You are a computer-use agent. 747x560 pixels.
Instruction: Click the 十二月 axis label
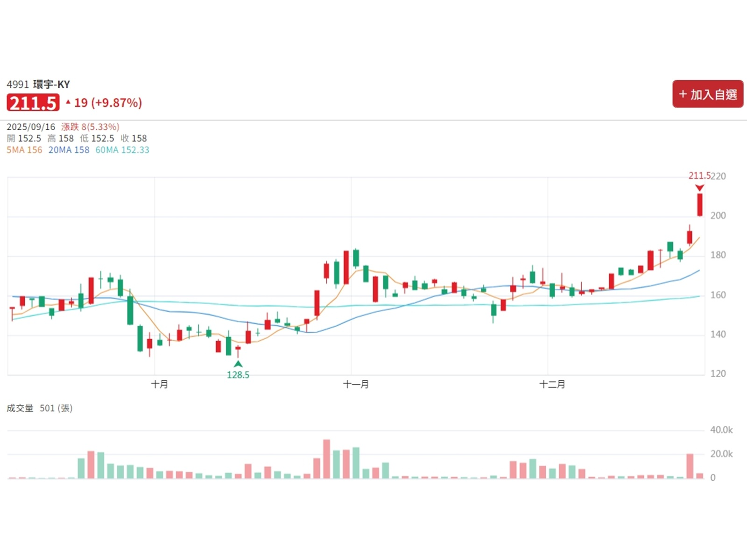click(552, 384)
